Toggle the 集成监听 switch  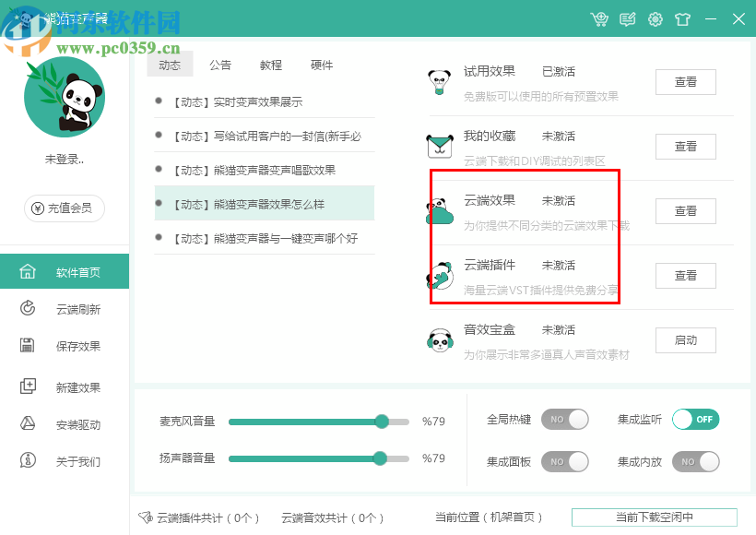(695, 420)
